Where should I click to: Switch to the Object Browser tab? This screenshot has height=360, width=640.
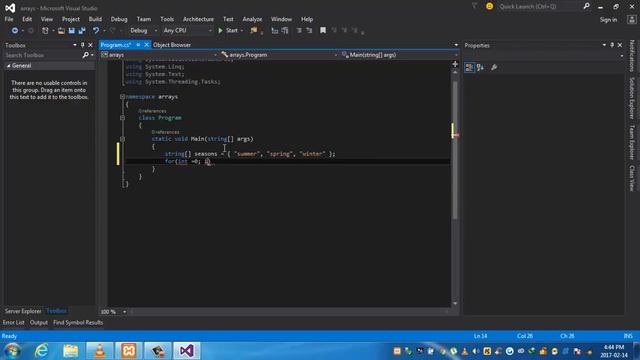coord(172,45)
